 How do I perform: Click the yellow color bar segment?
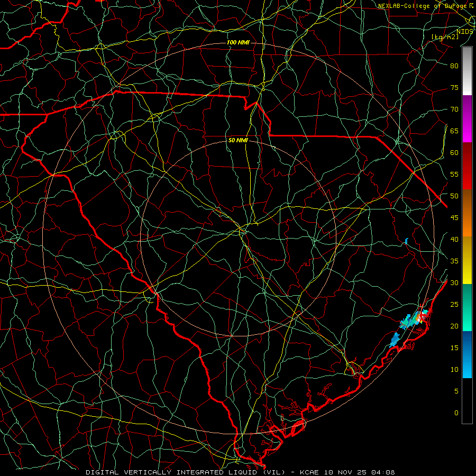[x=467, y=260]
